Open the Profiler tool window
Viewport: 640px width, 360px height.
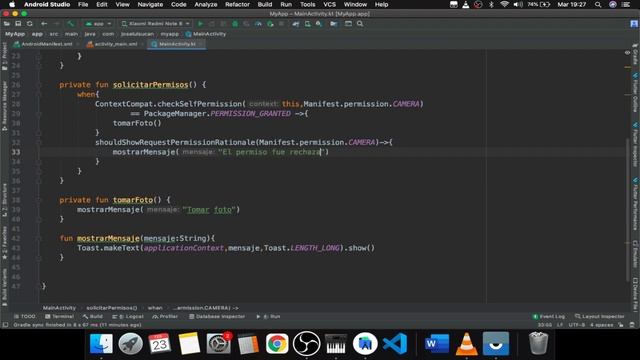pos(165,316)
